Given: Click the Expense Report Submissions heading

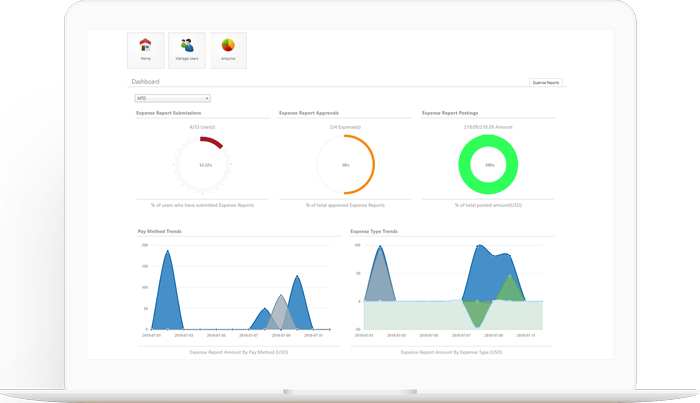Looking at the screenshot, I should 168,113.
